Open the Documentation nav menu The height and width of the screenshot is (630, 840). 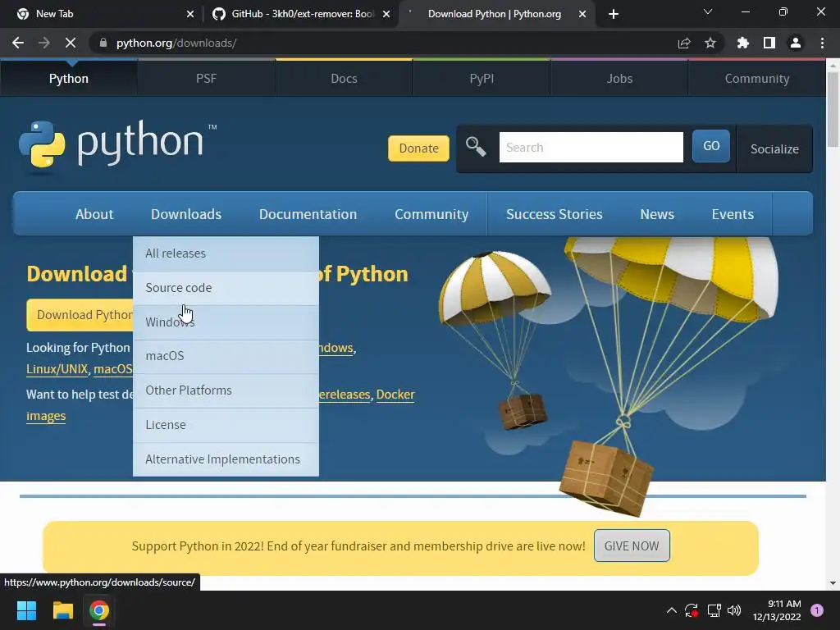click(x=308, y=214)
